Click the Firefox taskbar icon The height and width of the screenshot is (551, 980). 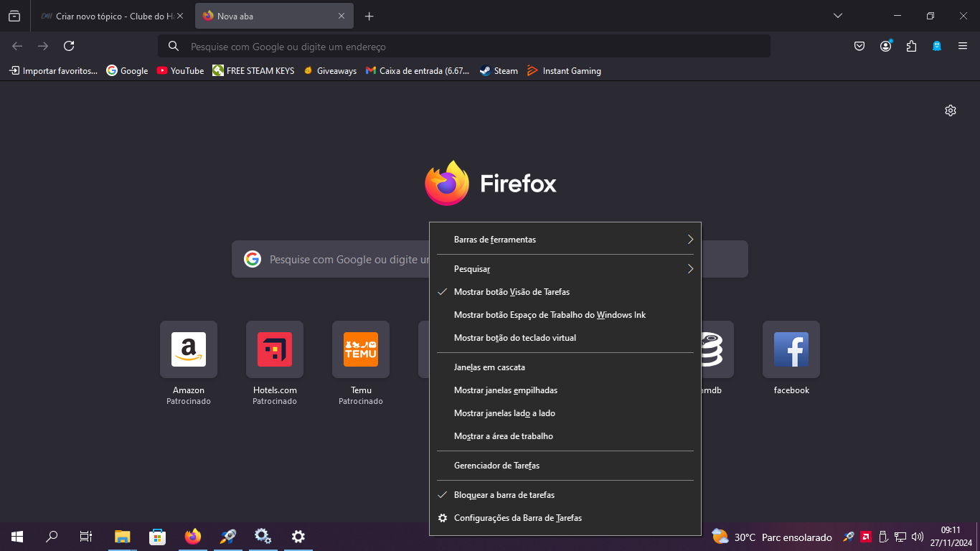(x=192, y=537)
